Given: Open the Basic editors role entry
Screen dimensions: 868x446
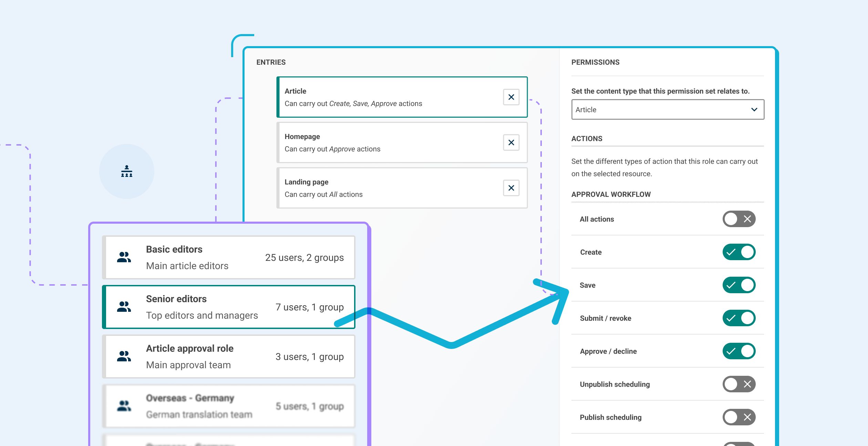Looking at the screenshot, I should click(x=229, y=257).
